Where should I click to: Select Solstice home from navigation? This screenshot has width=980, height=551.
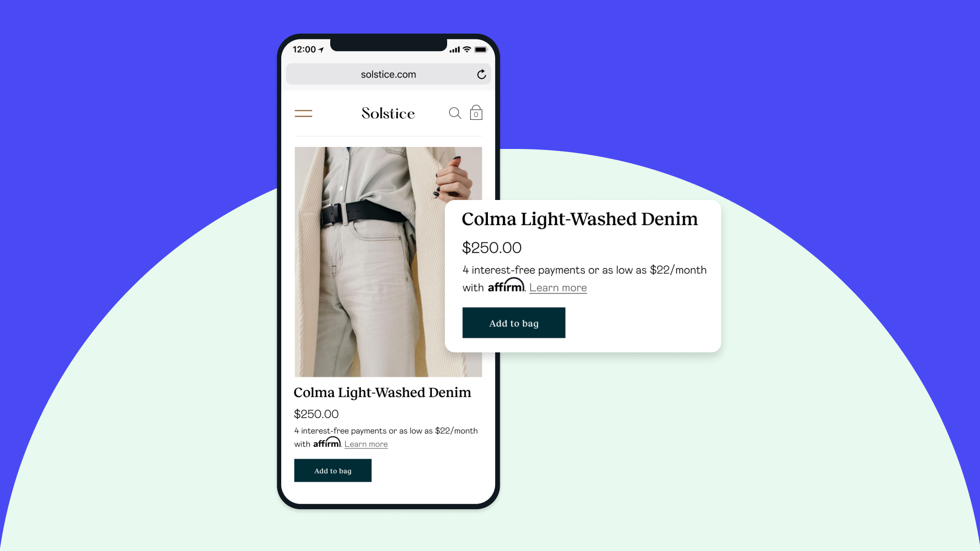pyautogui.click(x=388, y=112)
